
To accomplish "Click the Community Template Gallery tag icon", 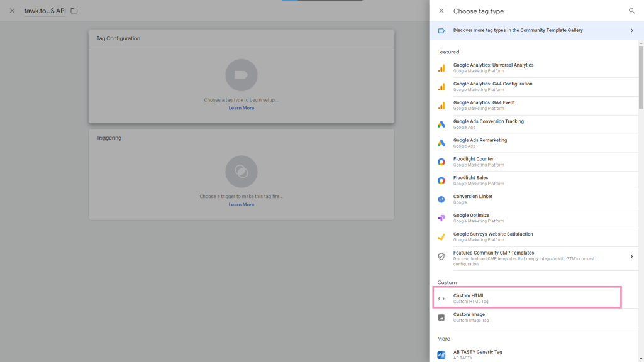I will pyautogui.click(x=441, y=30).
